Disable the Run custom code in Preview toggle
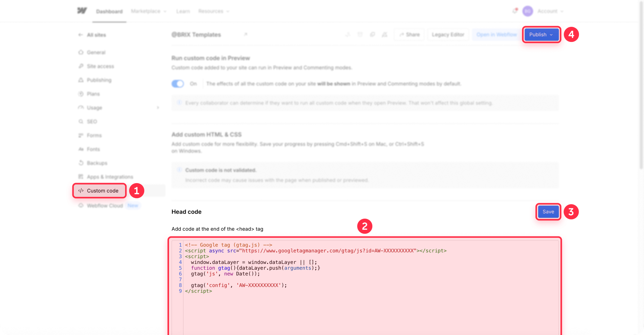Viewport: 644px width, 335px height. [x=178, y=83]
